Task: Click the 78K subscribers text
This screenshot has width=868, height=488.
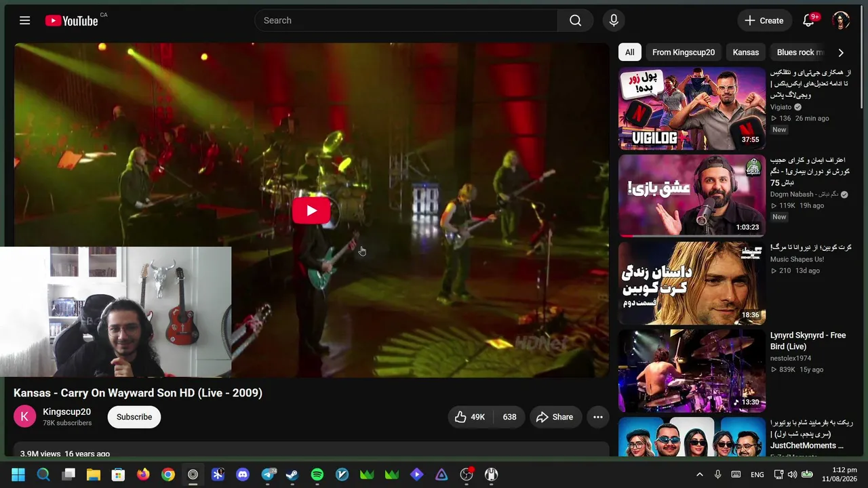Action: point(67,423)
